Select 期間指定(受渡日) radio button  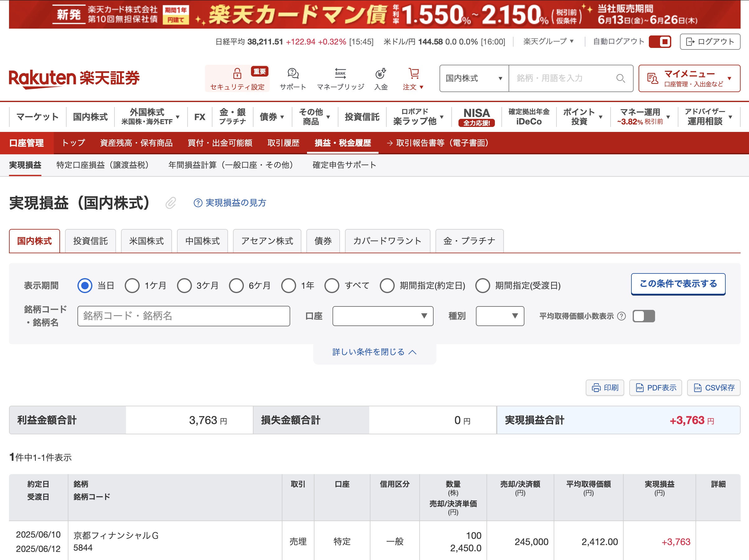[x=482, y=286]
